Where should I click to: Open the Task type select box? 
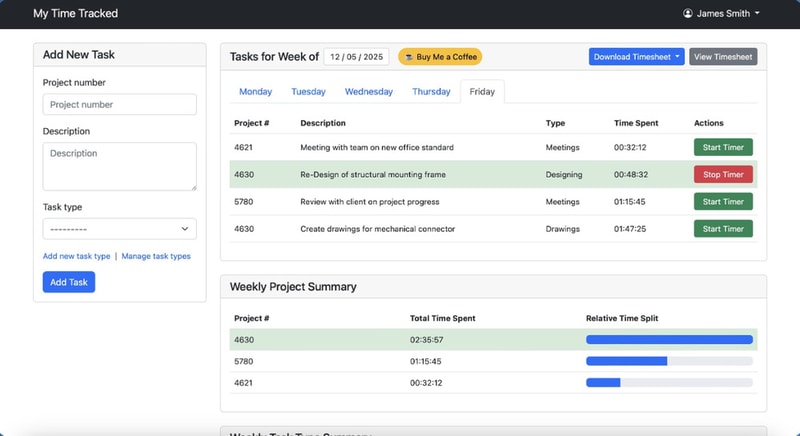point(119,229)
